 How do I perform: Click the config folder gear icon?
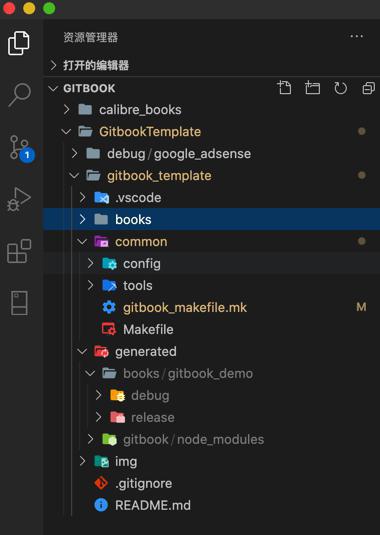109,264
